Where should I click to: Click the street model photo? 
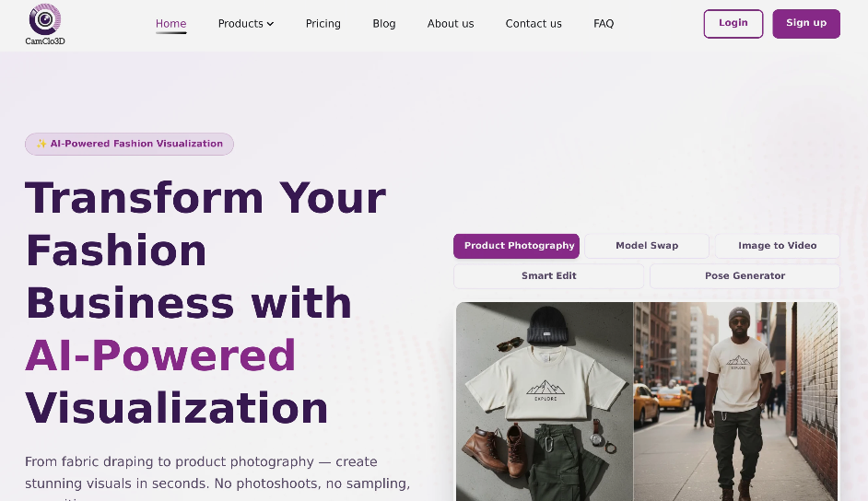click(x=735, y=402)
